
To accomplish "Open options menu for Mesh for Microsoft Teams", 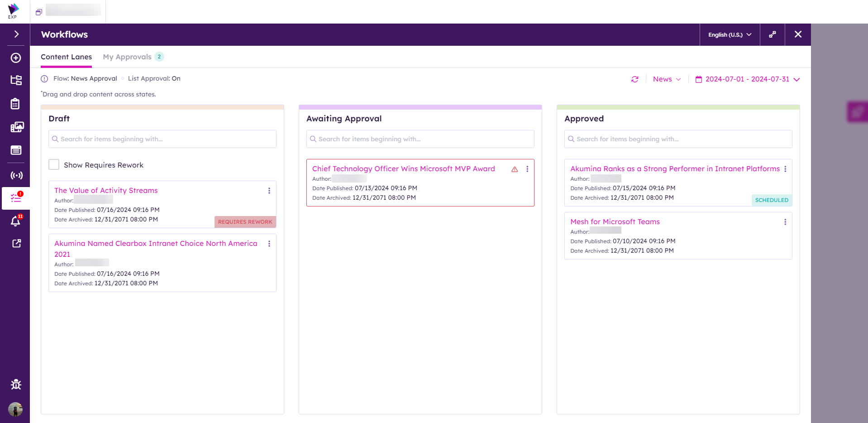I will pos(785,222).
